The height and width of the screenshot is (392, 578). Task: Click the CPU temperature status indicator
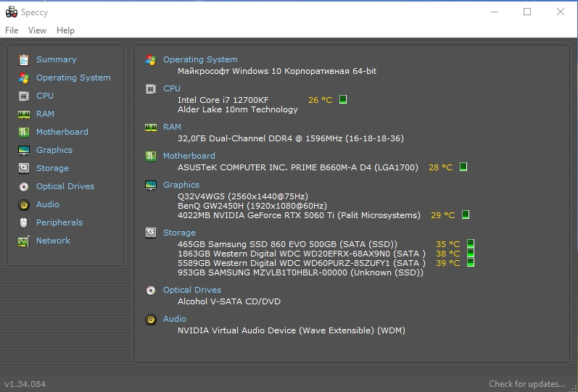point(343,99)
